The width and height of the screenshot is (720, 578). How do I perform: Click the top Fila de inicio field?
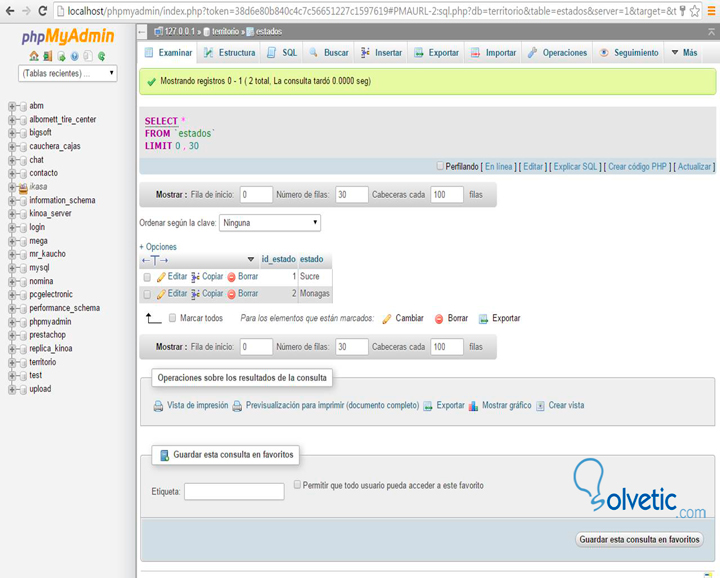click(256, 195)
